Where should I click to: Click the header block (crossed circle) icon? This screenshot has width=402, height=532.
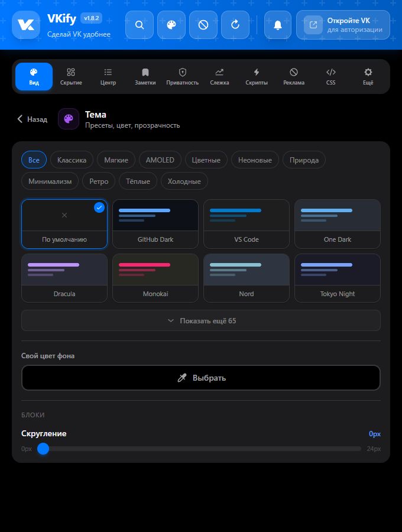[203, 25]
